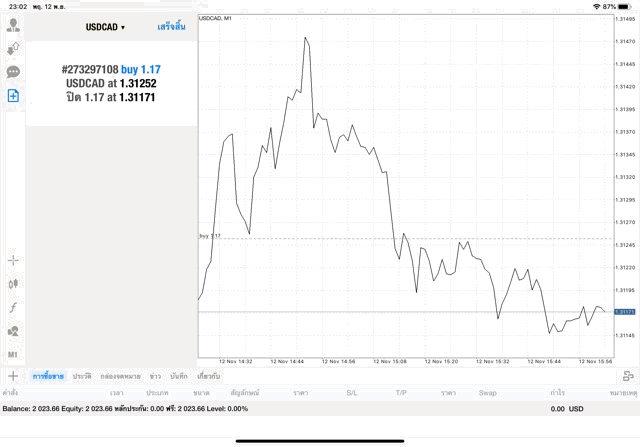Screen dimensions: 640x447
Task: Open the M1 timeframe selector
Action: (13, 355)
